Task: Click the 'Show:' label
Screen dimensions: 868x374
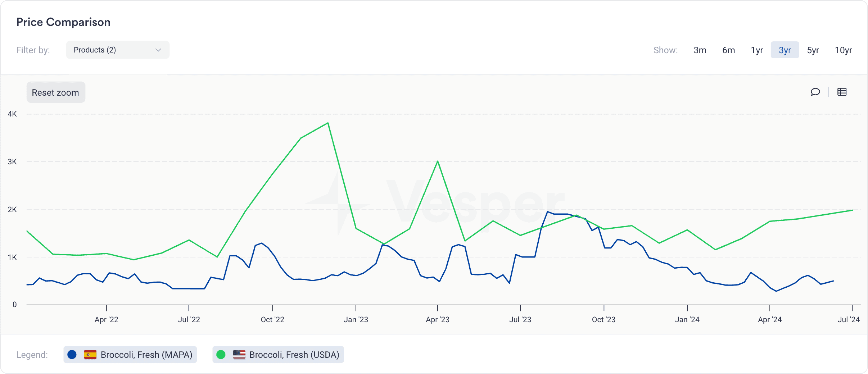Action: 666,50
